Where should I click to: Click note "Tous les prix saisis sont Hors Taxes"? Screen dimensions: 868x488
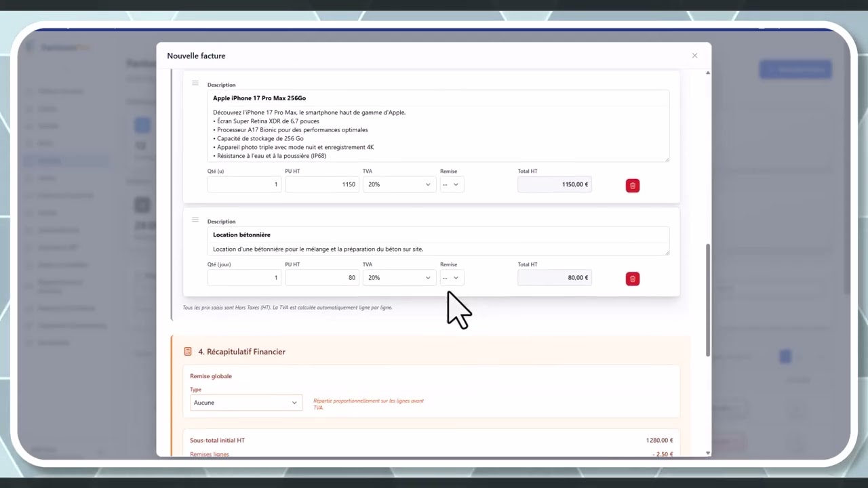(x=288, y=308)
